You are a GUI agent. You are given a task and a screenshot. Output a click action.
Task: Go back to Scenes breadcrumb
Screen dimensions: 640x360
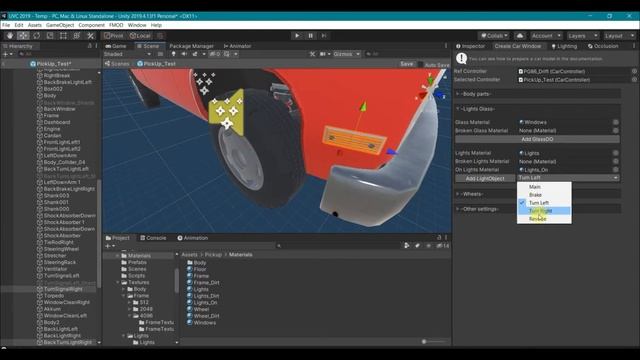tap(117, 64)
